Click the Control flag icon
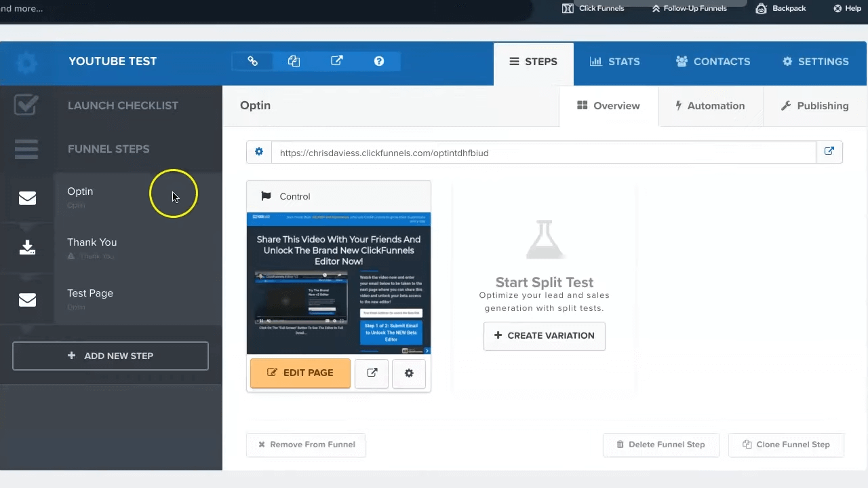This screenshot has width=868, height=488. click(x=266, y=196)
